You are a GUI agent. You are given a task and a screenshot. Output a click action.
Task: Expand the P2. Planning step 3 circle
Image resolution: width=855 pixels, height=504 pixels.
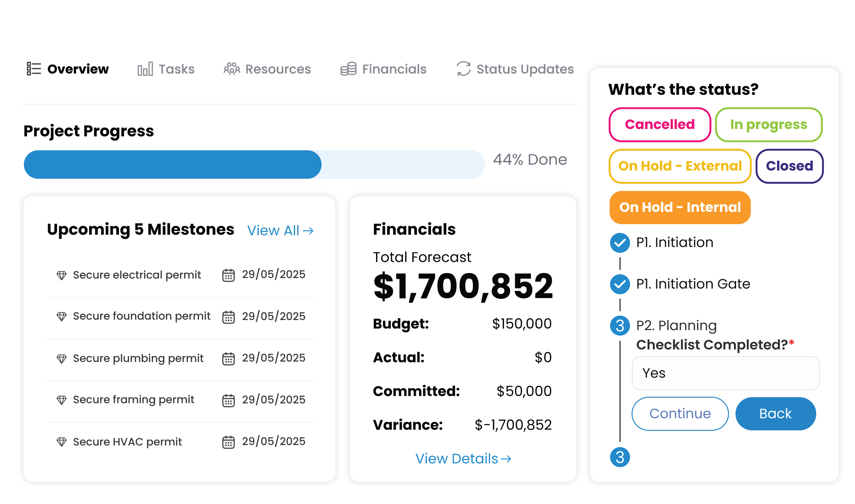click(620, 326)
